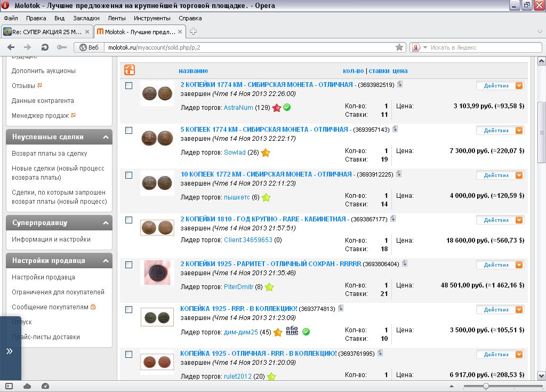Tick the checkbox for 2 КОПЕЙКИ 1810 listing
Image resolution: width=546 pixels, height=392 pixels.
[129, 220]
